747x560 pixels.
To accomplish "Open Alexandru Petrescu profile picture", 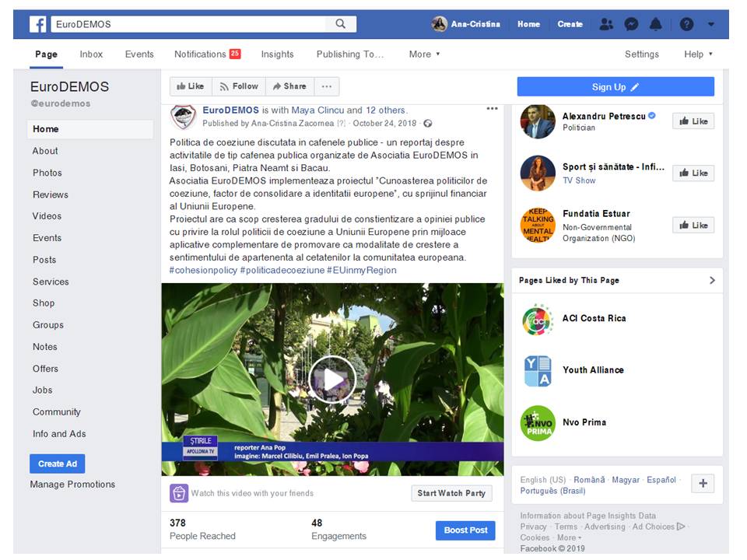I will pos(538,121).
